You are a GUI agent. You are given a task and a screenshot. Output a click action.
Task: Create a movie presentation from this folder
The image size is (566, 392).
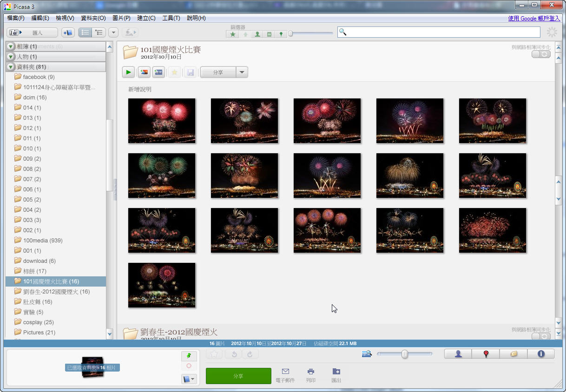click(158, 72)
